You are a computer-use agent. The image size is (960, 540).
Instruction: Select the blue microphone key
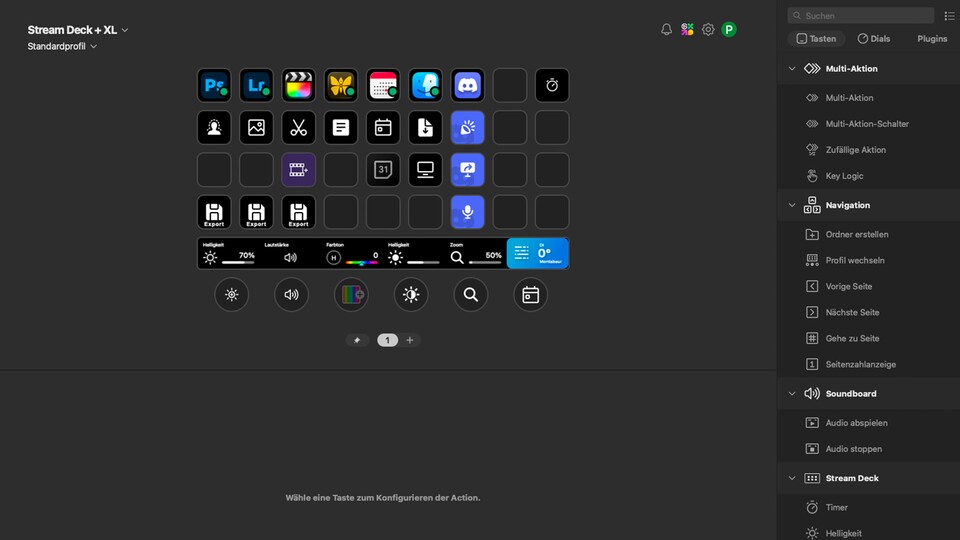[467, 211]
